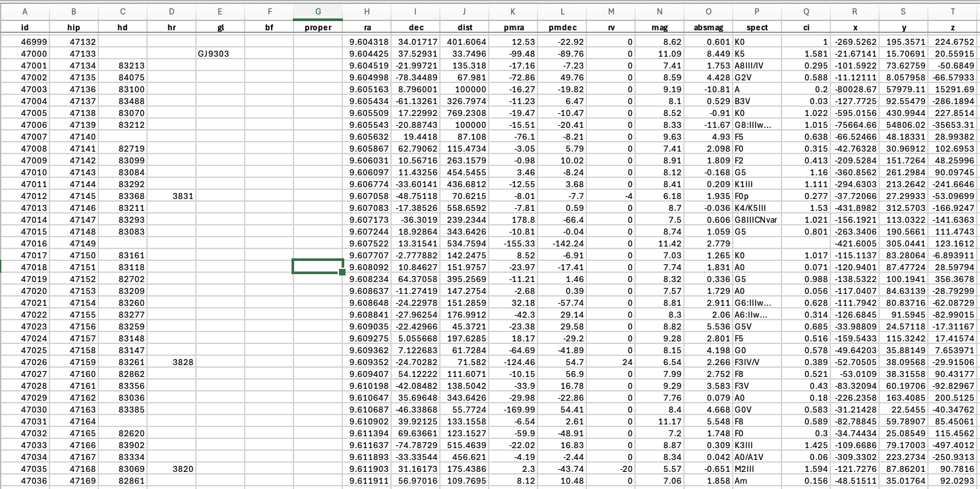980x489 pixels.
Task: Select ra cell 9.604318
Action: coord(367,42)
